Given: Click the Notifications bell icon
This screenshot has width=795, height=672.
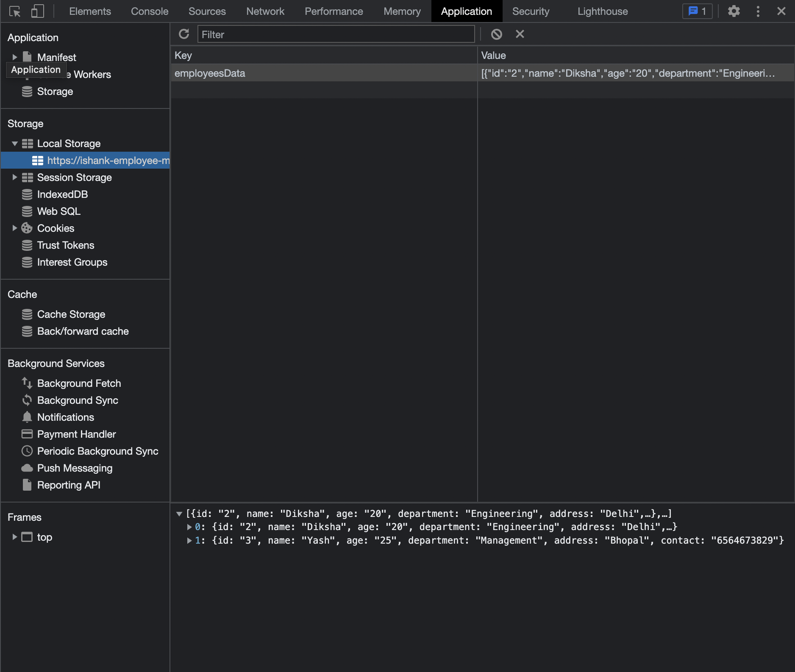Looking at the screenshot, I should (27, 417).
